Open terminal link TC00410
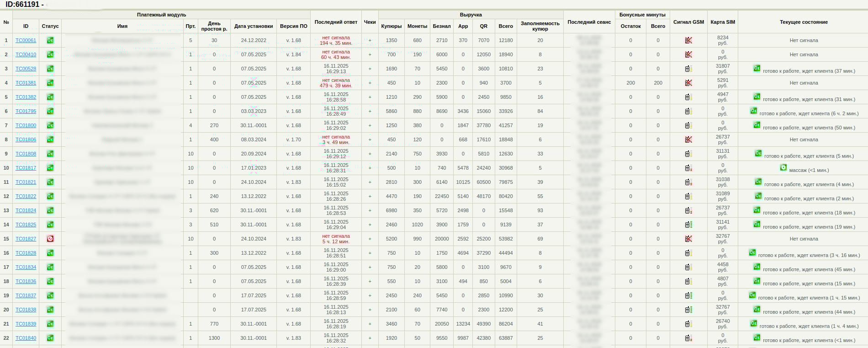The image size is (868, 348). (x=26, y=54)
